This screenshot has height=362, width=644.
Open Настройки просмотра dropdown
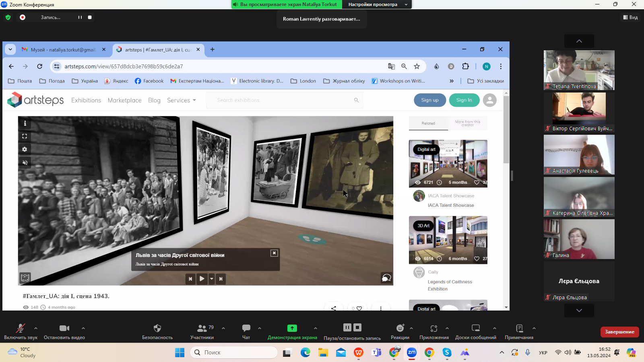tap(377, 4)
